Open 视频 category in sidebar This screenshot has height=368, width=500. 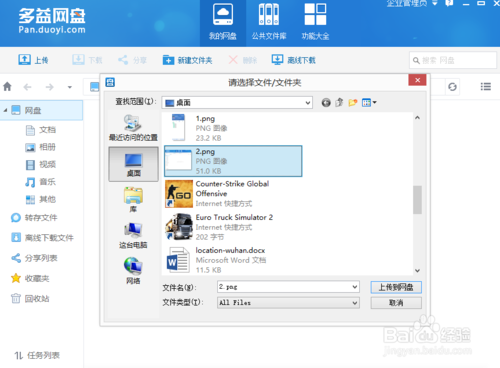click(41, 164)
